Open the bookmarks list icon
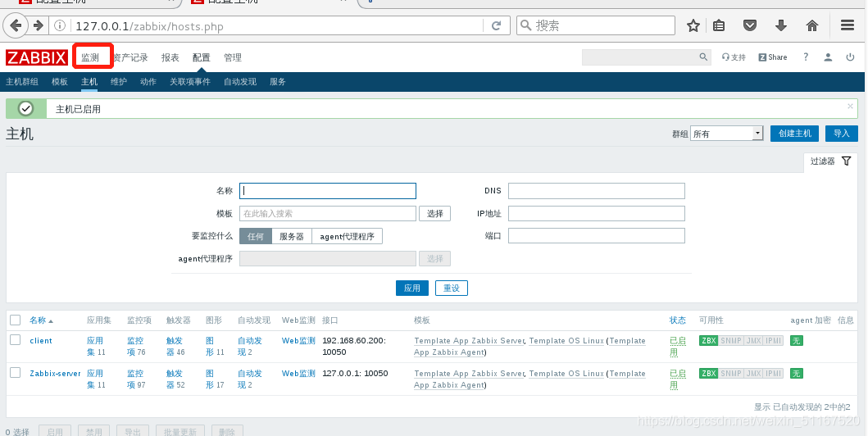This screenshot has width=868, height=436. point(719,25)
